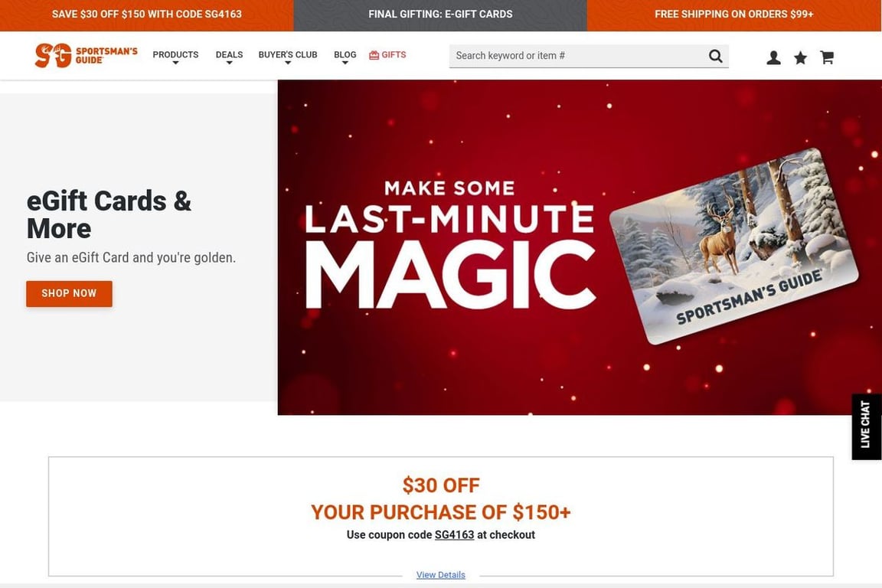882x588 pixels.
Task: Open favorites via the star icon
Action: click(x=800, y=57)
